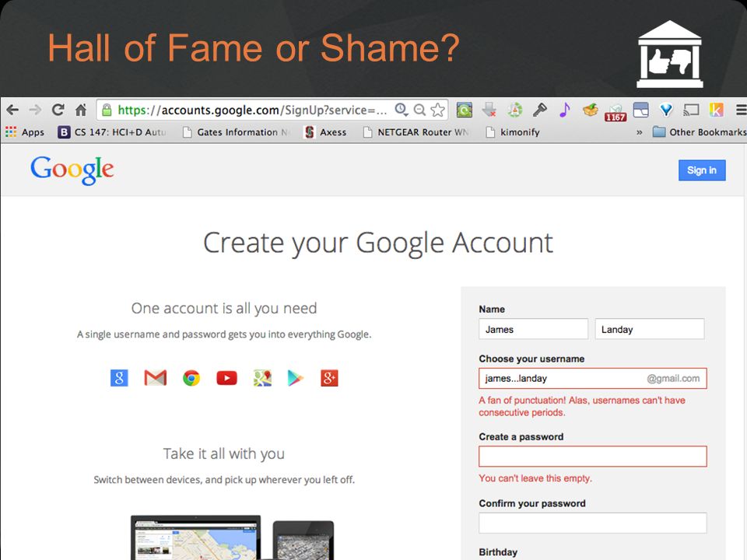The image size is (747, 560).
Task: Open the Gates Information bookmark
Action: [x=237, y=132]
